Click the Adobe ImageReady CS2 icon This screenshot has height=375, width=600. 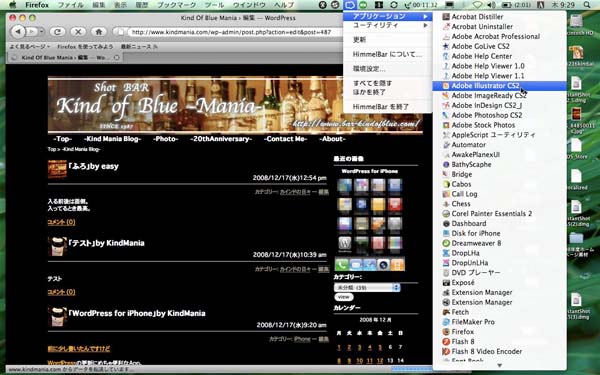(x=446, y=96)
